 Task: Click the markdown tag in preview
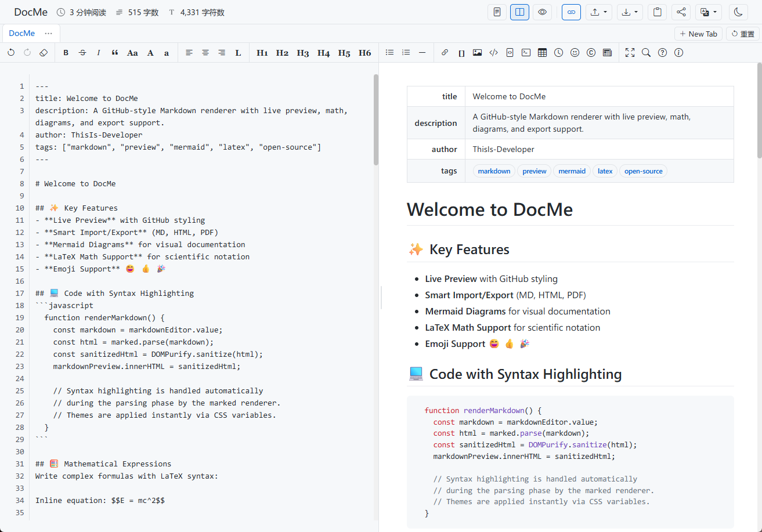point(494,171)
